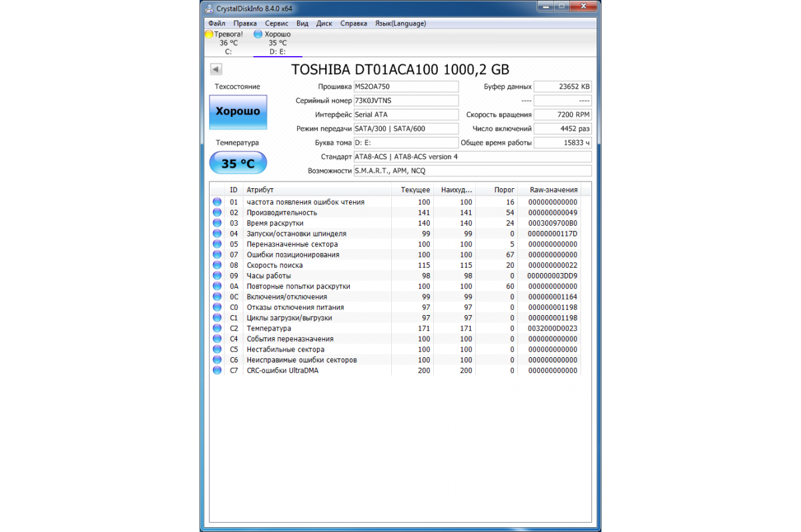The width and height of the screenshot is (801, 532).
Task: Click the Техсостояние label
Action: click(238, 87)
